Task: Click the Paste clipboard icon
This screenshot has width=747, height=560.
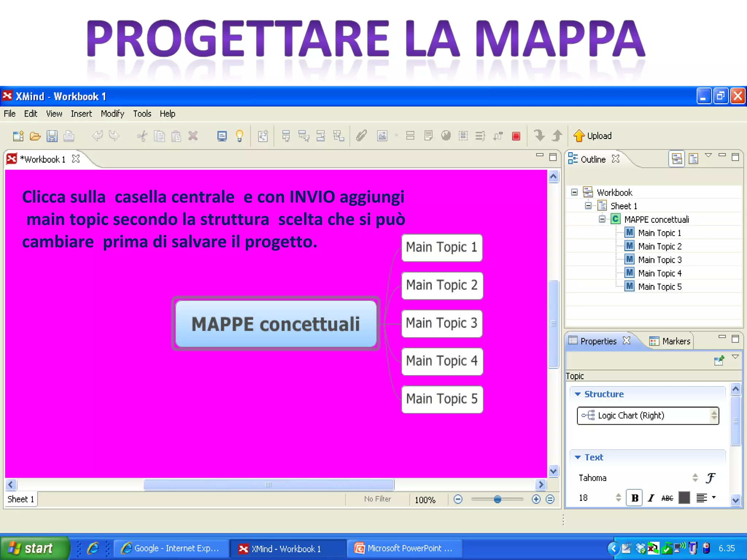Action: click(x=176, y=136)
